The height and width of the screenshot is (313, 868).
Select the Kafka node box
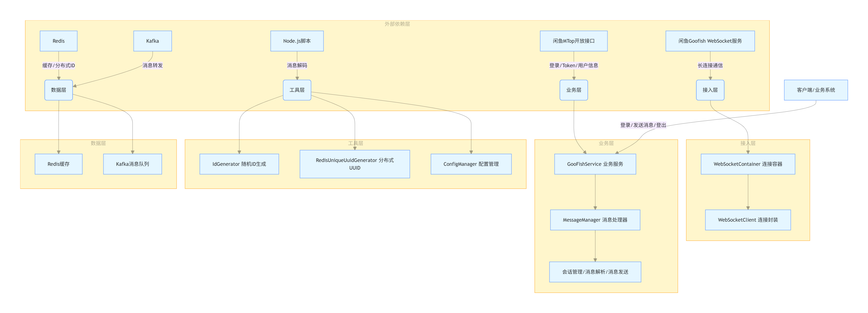pos(152,41)
